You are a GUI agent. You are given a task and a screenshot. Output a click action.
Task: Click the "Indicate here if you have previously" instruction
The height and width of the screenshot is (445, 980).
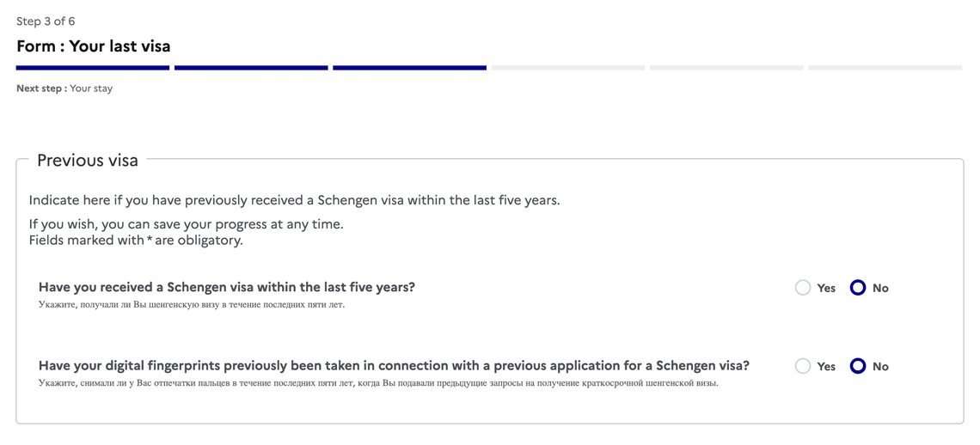294,200
